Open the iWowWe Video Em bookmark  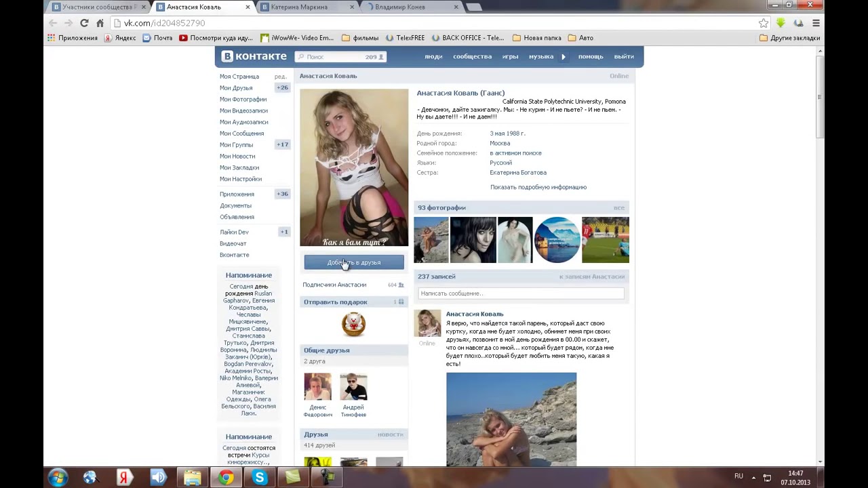(297, 38)
